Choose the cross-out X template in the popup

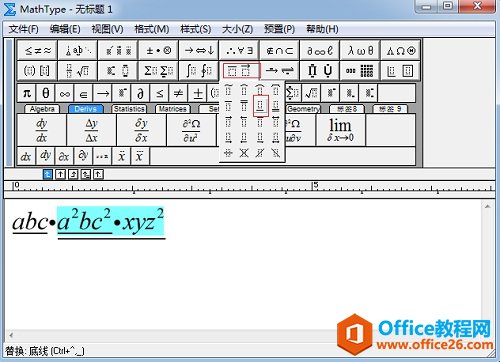pos(244,153)
